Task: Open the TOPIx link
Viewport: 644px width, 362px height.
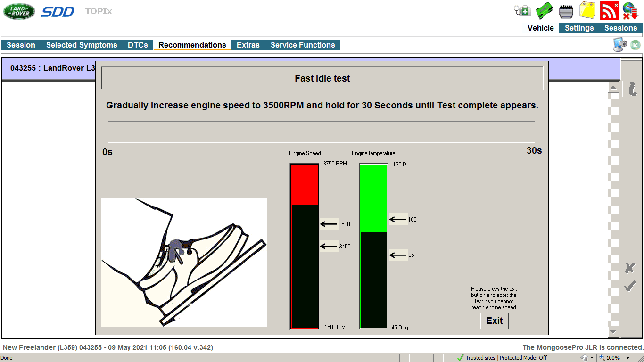Action: pyautogui.click(x=99, y=11)
